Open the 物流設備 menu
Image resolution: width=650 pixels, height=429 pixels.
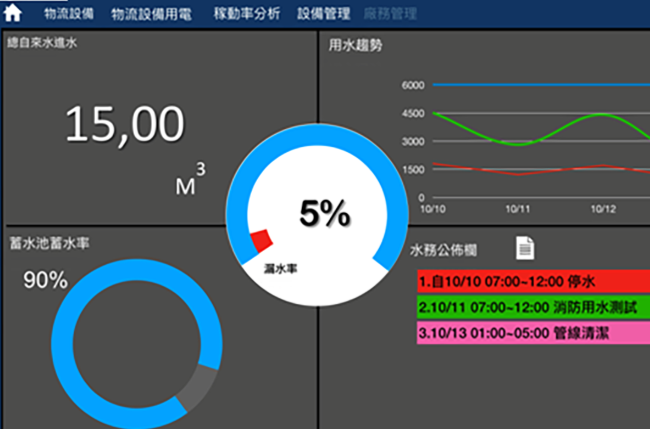[69, 14]
